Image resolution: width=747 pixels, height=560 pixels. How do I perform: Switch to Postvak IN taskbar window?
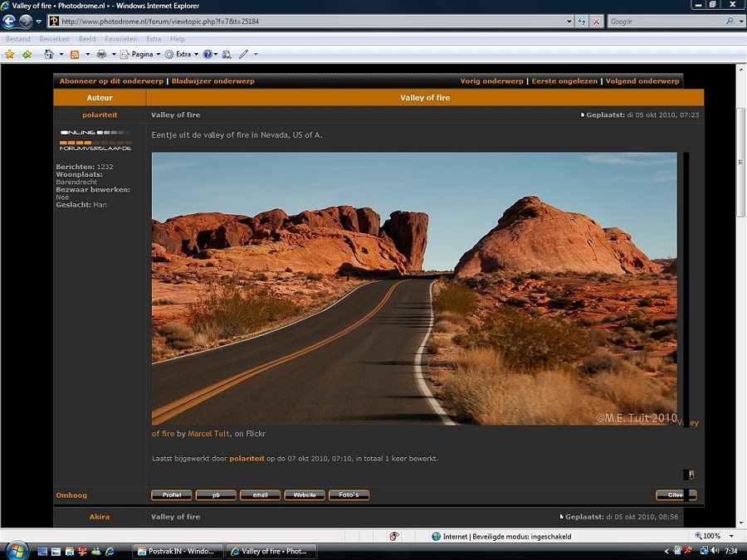pyautogui.click(x=177, y=552)
